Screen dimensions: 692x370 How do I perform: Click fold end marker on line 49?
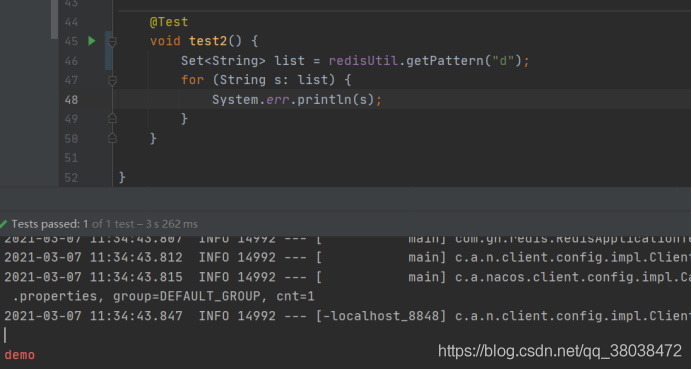pos(113,118)
